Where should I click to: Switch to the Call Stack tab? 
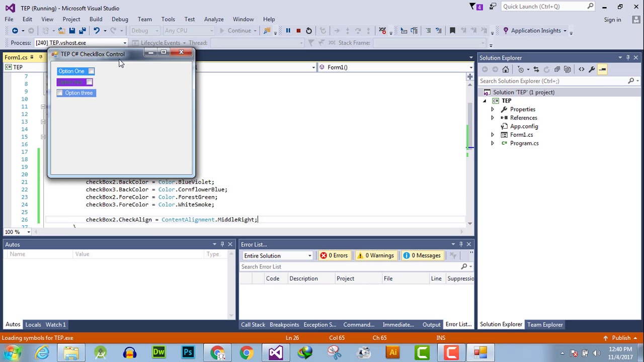click(x=253, y=325)
